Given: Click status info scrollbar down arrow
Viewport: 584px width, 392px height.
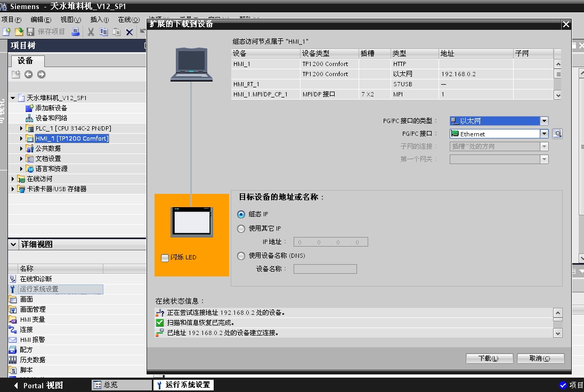Looking at the screenshot, I should (x=557, y=333).
